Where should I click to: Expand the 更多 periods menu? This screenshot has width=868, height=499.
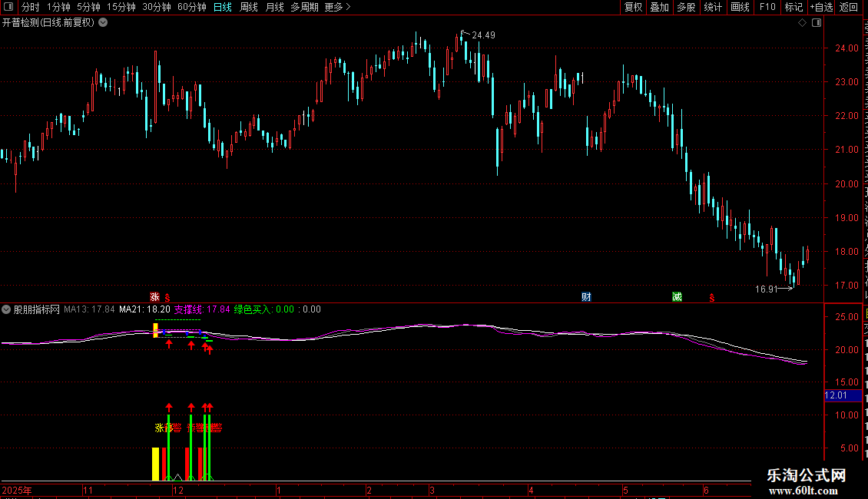[338, 7]
